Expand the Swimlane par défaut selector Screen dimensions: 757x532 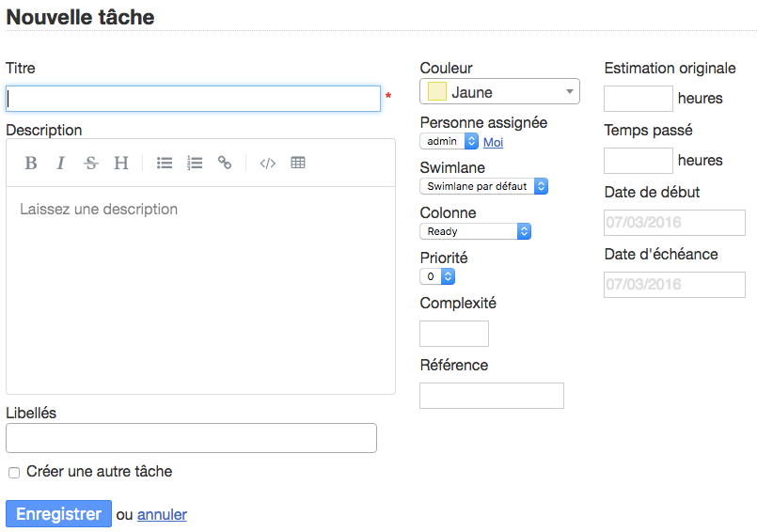point(483,186)
